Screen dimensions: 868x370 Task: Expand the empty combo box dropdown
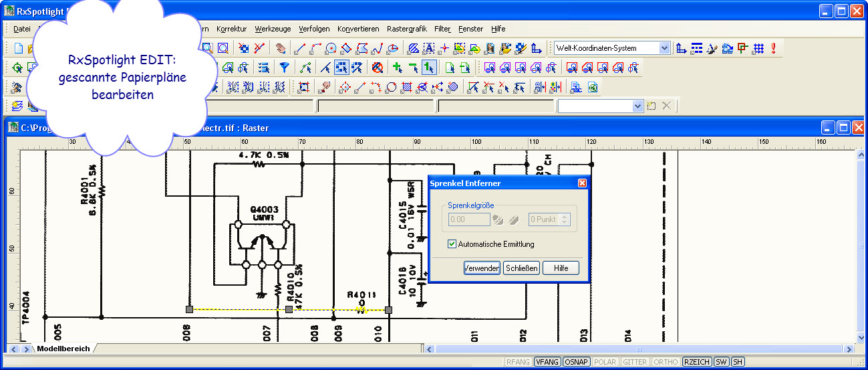637,106
